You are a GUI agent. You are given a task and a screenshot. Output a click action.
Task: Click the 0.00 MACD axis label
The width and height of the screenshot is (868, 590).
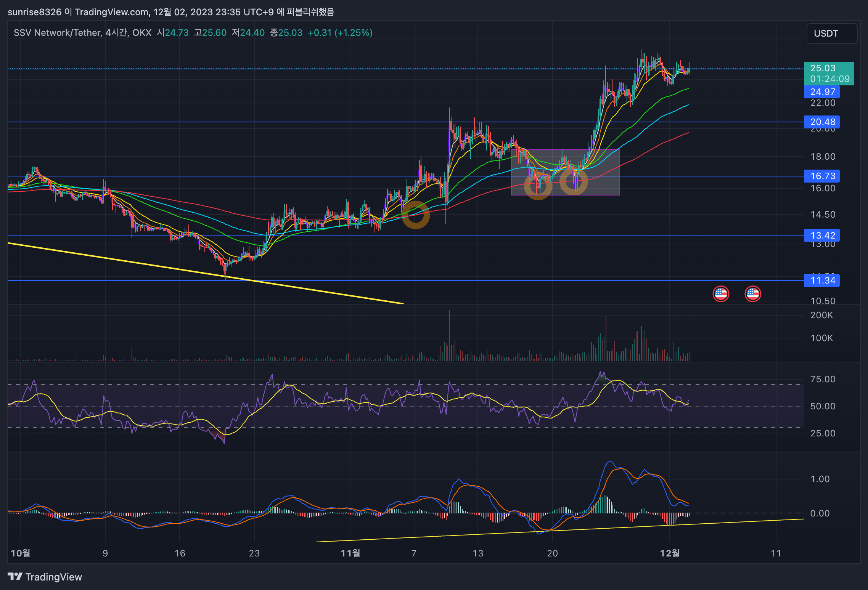[820, 513]
